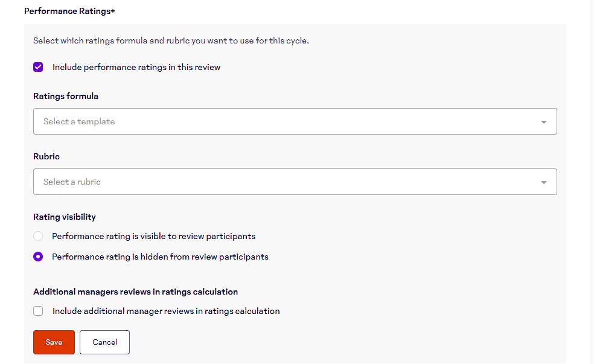Click the arrow icon in Ratings formula dropdown
Image resolution: width=594 pixels, height=364 pixels.
[543, 122]
